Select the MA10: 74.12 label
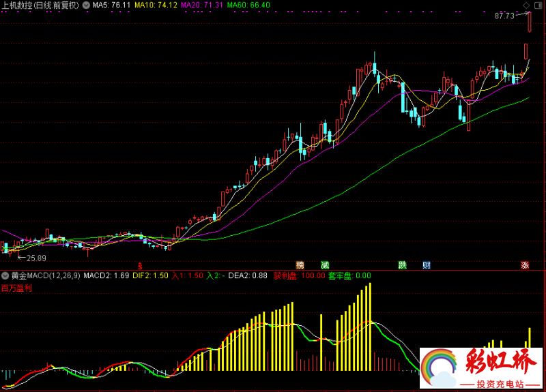This screenshot has height=392, width=546. [x=156, y=5]
